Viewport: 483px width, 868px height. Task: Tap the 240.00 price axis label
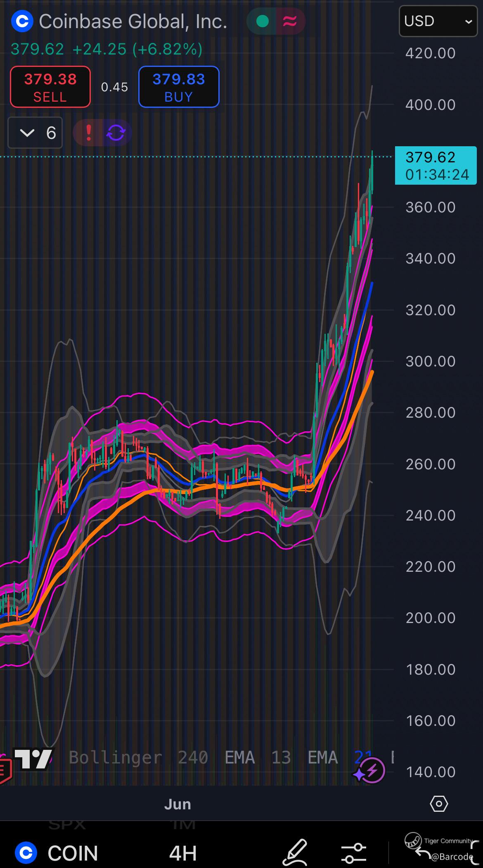click(431, 516)
